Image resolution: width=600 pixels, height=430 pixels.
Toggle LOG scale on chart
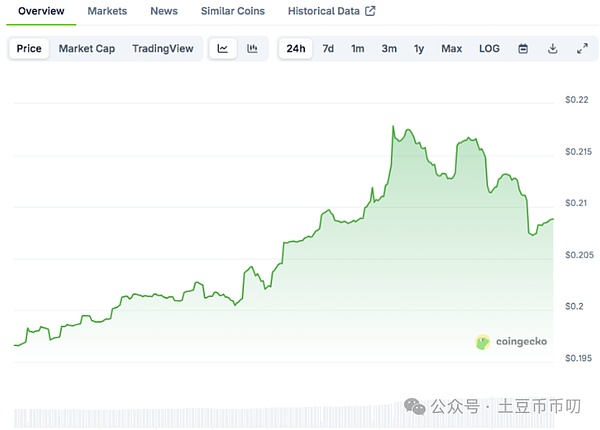pyautogui.click(x=489, y=48)
